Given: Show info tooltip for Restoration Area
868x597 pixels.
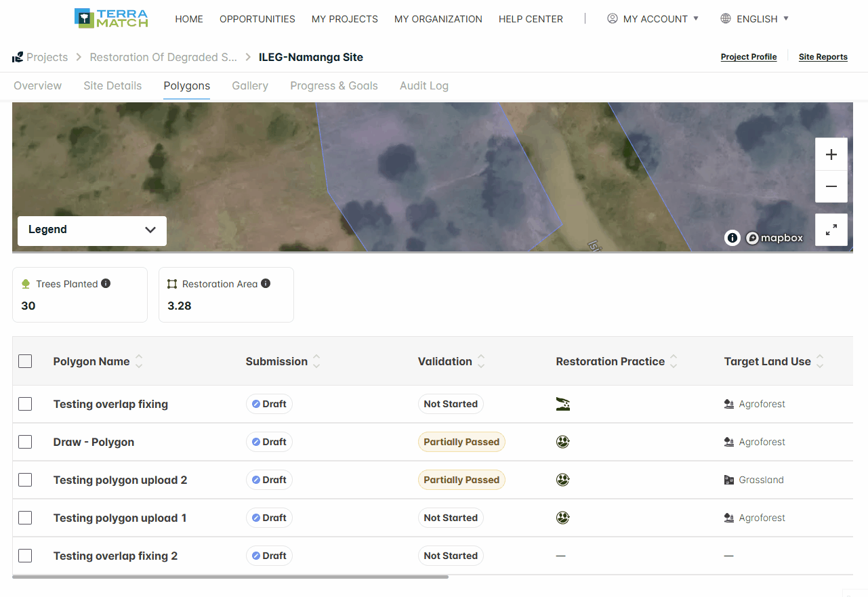Looking at the screenshot, I should [266, 283].
